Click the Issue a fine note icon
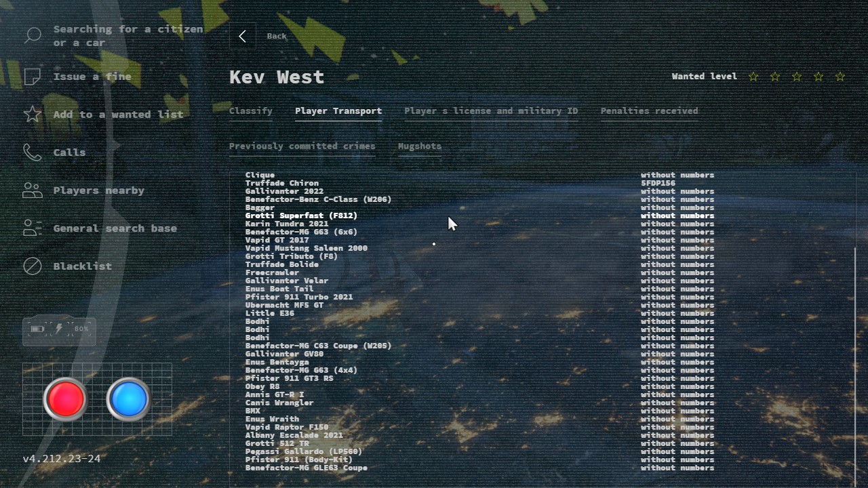Viewport: 868px width, 488px height. (x=33, y=77)
